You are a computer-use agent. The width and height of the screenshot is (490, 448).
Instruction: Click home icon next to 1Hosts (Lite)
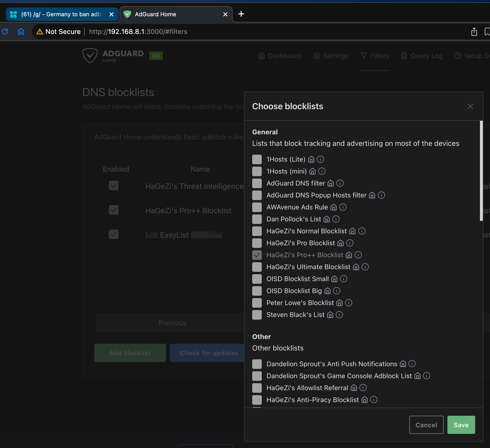click(x=311, y=159)
